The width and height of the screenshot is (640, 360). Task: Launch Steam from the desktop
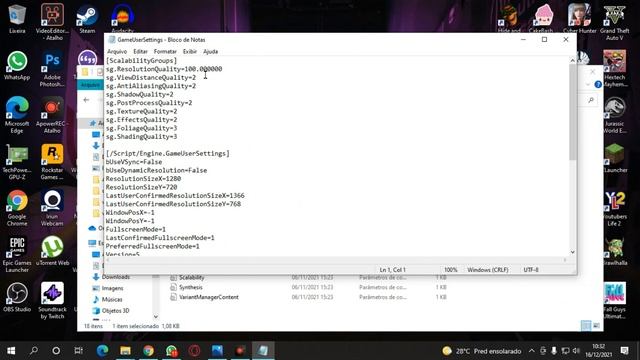87,19
